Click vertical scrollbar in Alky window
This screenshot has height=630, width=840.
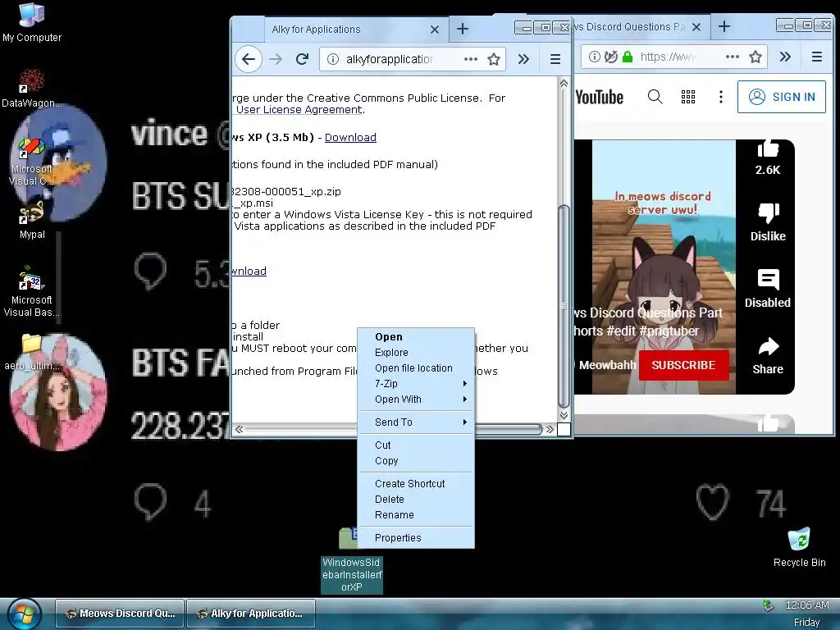pyautogui.click(x=564, y=305)
